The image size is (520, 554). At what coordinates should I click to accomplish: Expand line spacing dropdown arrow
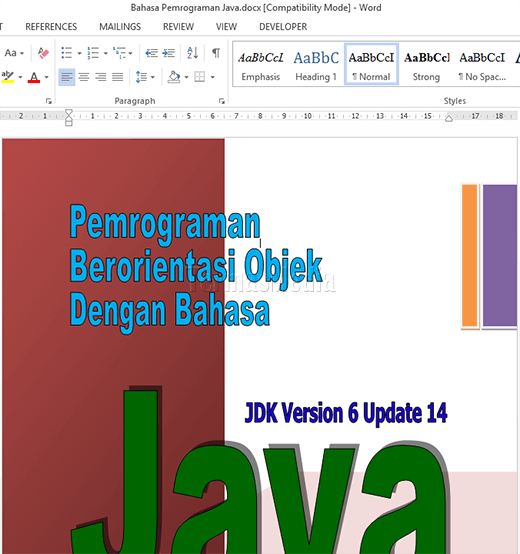(x=153, y=77)
